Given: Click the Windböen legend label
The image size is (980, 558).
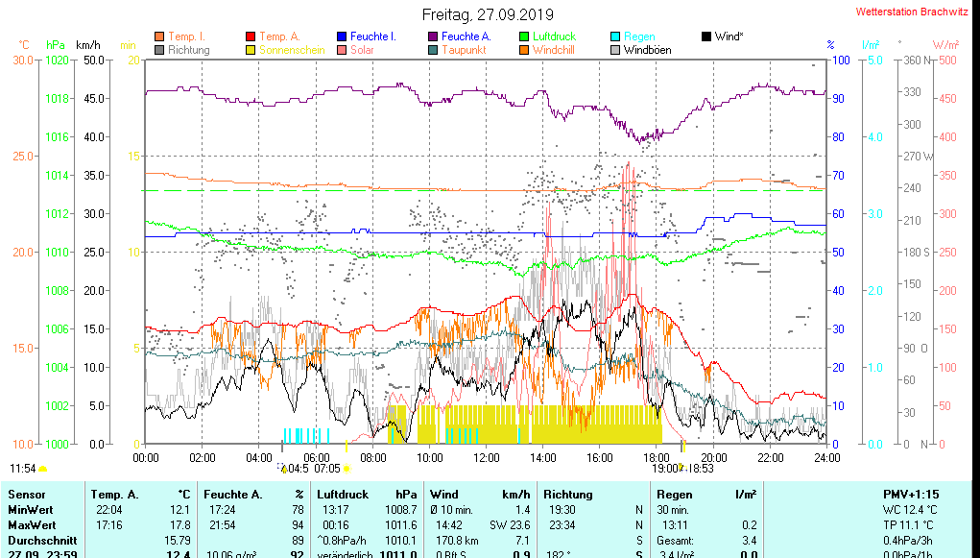Looking at the screenshot, I should pyautogui.click(x=647, y=50).
